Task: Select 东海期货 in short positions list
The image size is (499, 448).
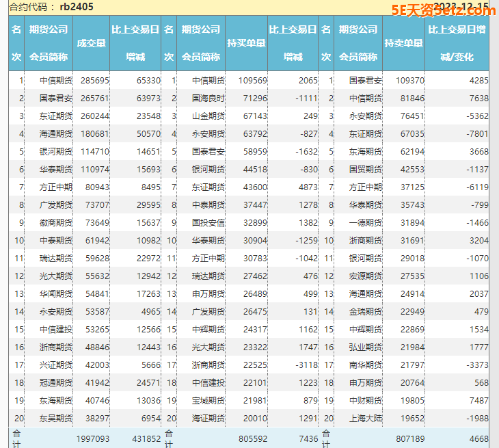Action: click(365, 152)
